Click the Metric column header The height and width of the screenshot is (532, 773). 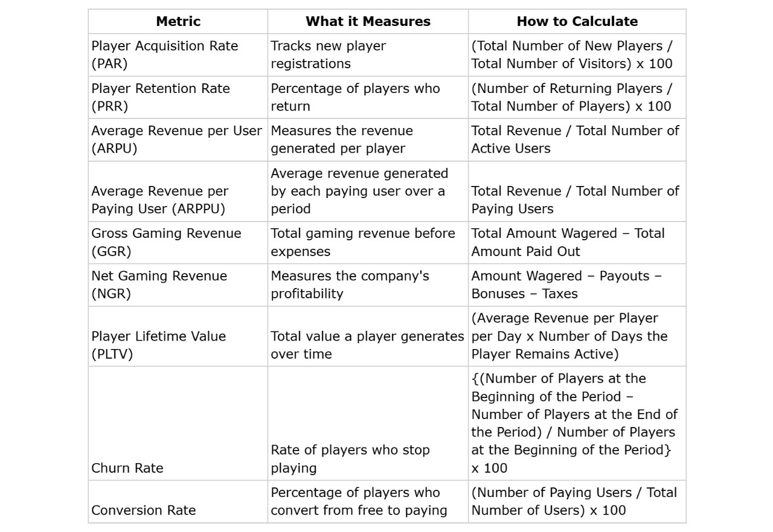tap(178, 22)
